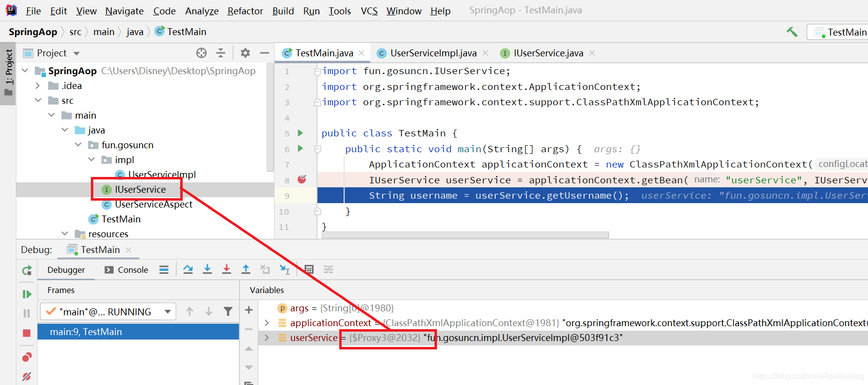Viewport: 868px width, 385px height.
Task: Stop the debug session
Action: click(27, 333)
